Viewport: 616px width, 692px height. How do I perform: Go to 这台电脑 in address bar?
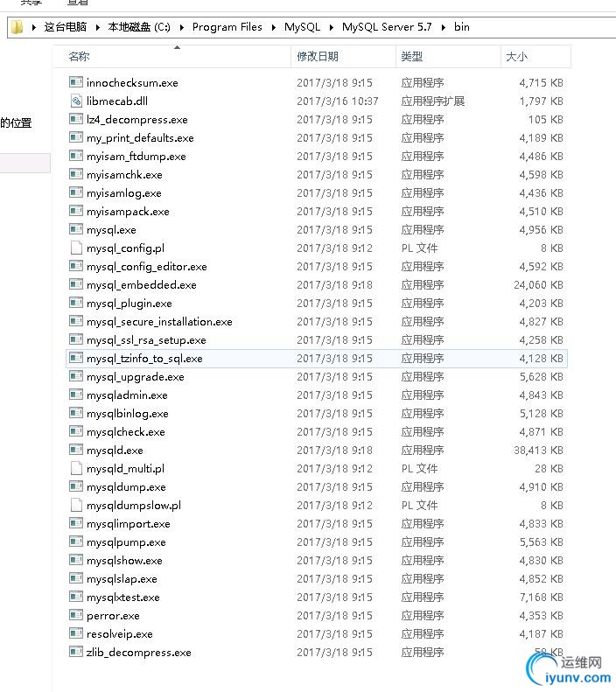click(x=66, y=27)
